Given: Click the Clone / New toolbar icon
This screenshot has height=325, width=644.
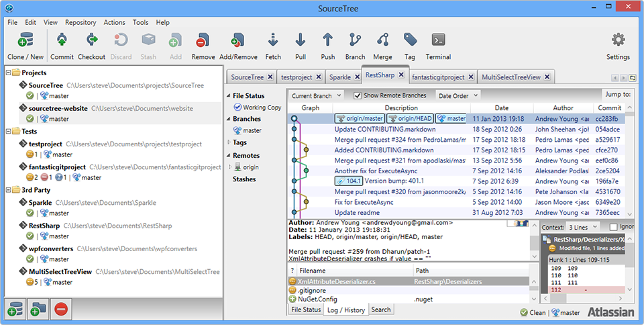Looking at the screenshot, I should pos(25,41).
